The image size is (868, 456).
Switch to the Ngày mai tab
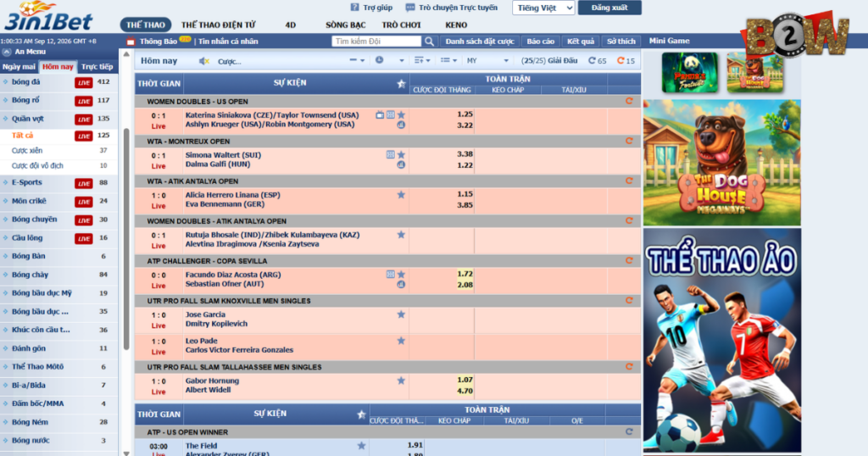pyautogui.click(x=19, y=66)
